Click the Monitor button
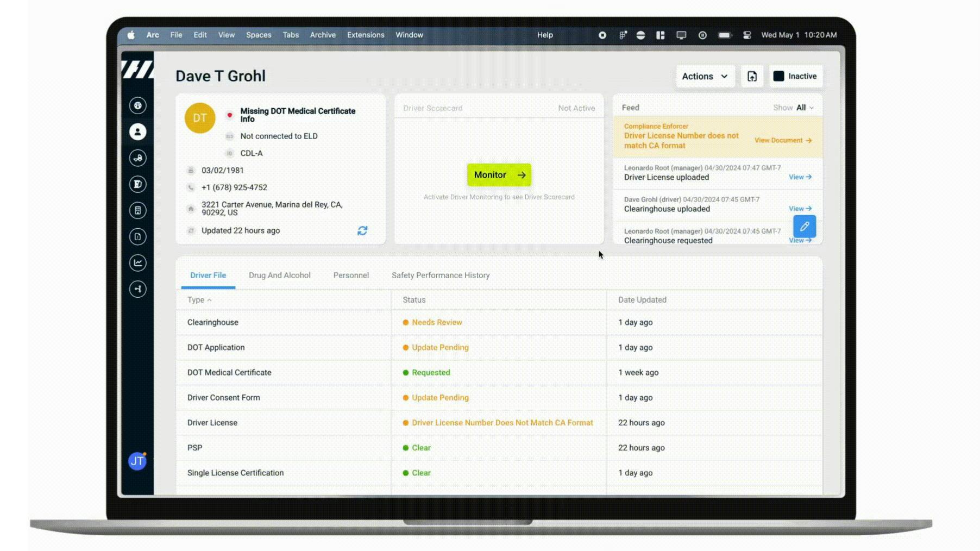Viewport: 980px width, 551px height. tap(499, 175)
